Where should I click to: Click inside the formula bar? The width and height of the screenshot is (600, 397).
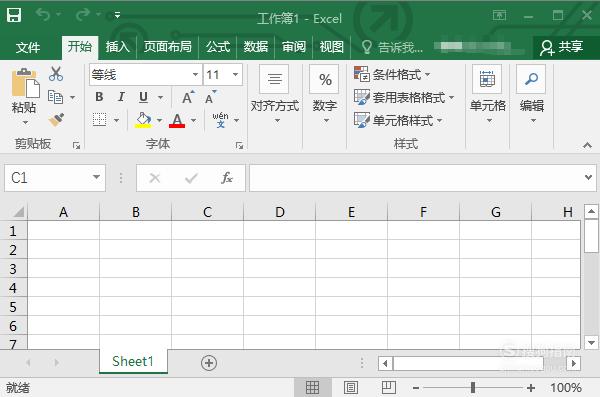pos(415,178)
